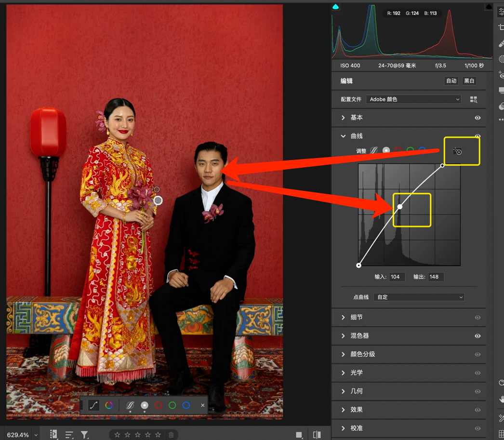
Task: Expand the 基本 panel
Action: pos(343,118)
